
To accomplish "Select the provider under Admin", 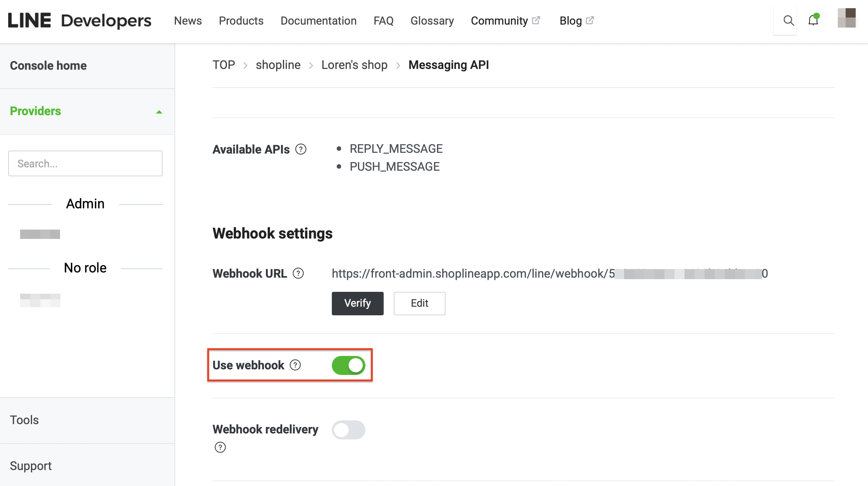I will pyautogui.click(x=40, y=234).
